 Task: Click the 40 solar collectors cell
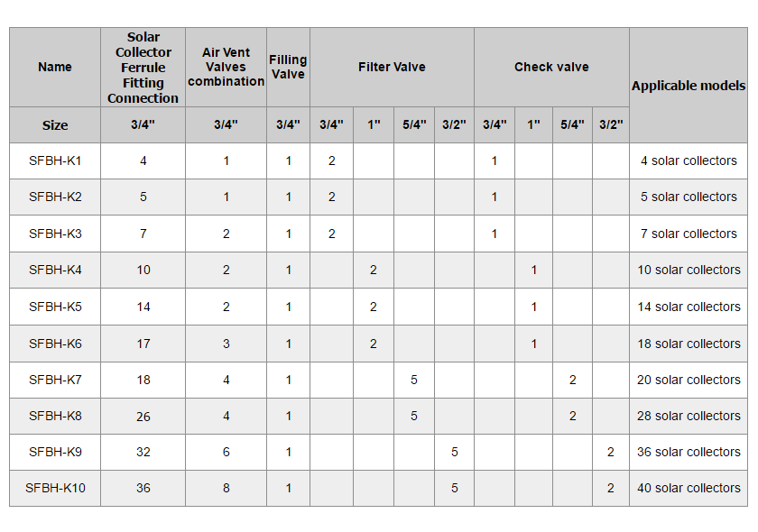tap(689, 488)
